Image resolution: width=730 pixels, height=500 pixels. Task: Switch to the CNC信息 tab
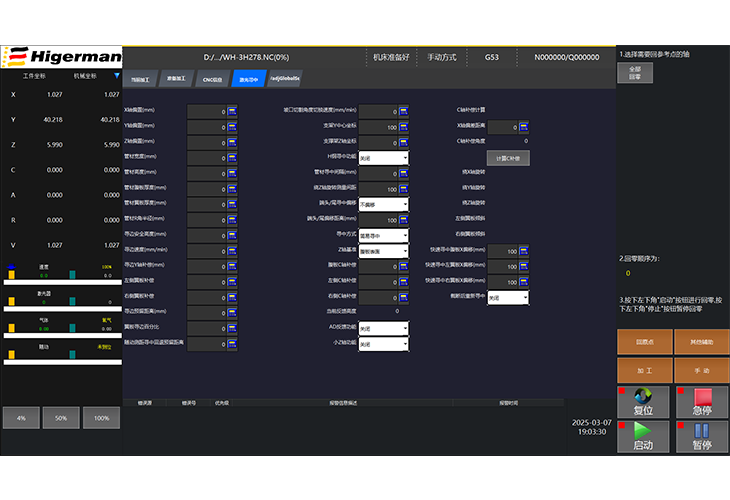[x=212, y=78]
